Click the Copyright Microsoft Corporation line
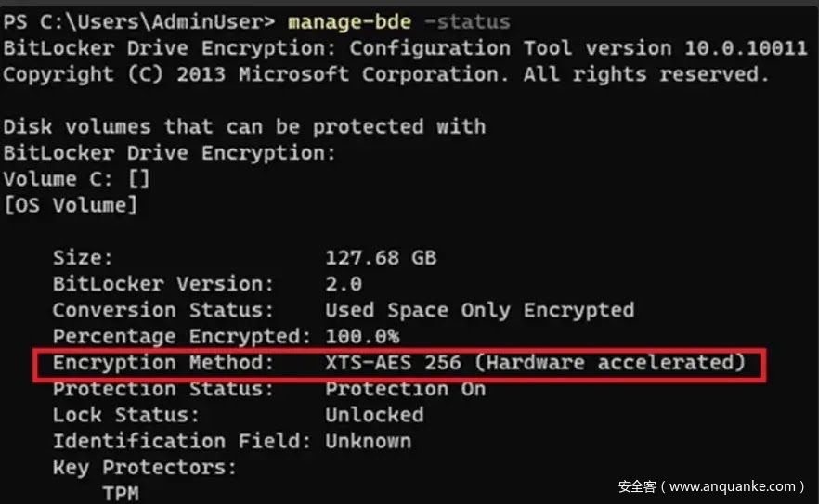819x504 pixels. pyautogui.click(x=385, y=73)
